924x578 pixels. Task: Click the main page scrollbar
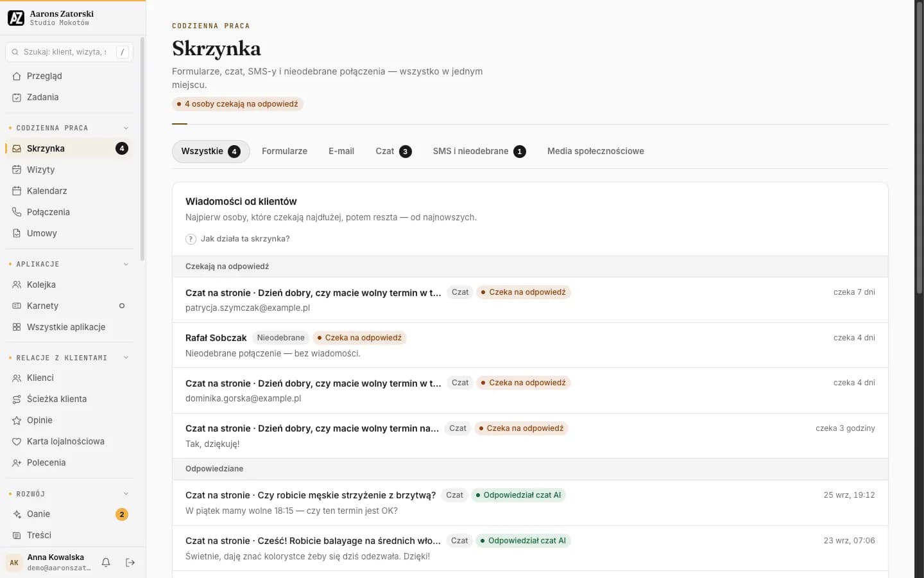[x=920, y=149]
